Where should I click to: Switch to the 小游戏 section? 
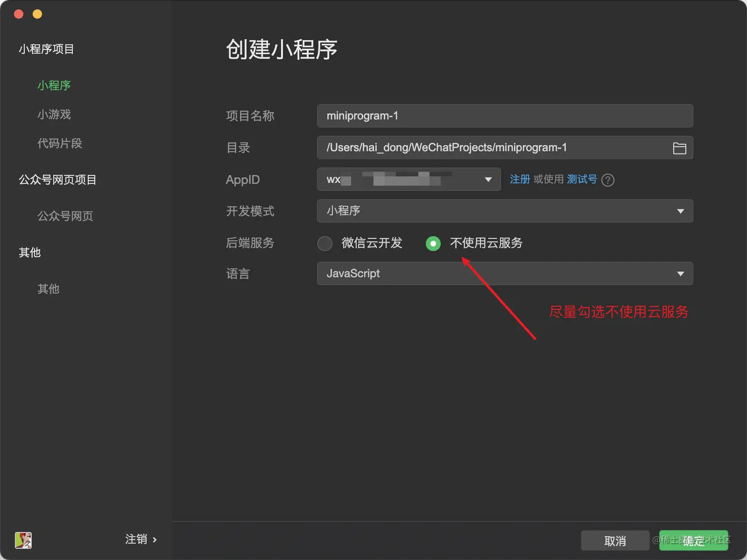(x=54, y=114)
